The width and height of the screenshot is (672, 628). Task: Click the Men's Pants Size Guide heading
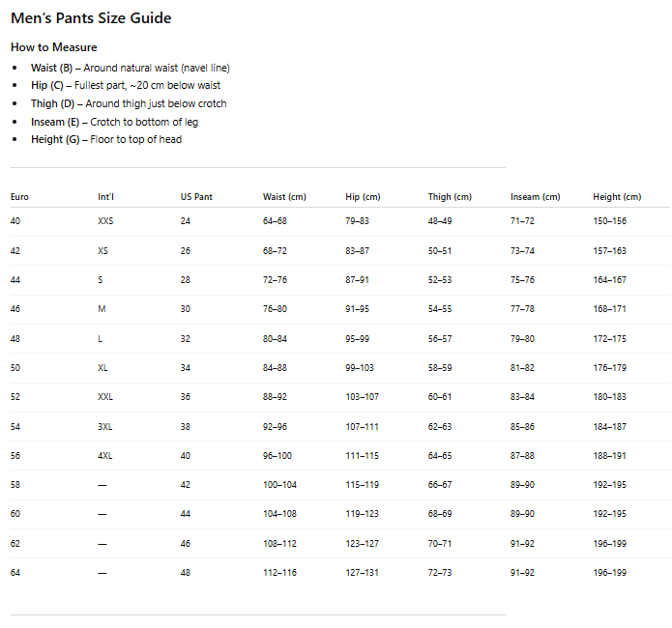91,18
